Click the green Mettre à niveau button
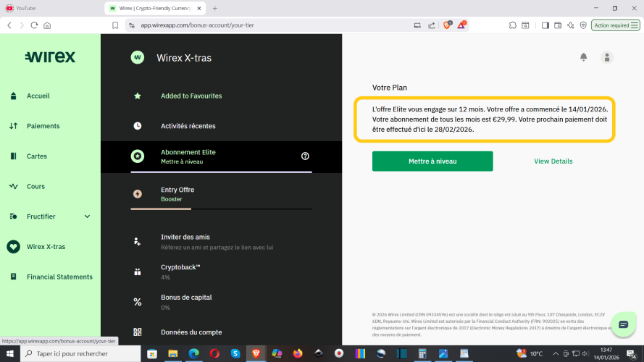 432,161
